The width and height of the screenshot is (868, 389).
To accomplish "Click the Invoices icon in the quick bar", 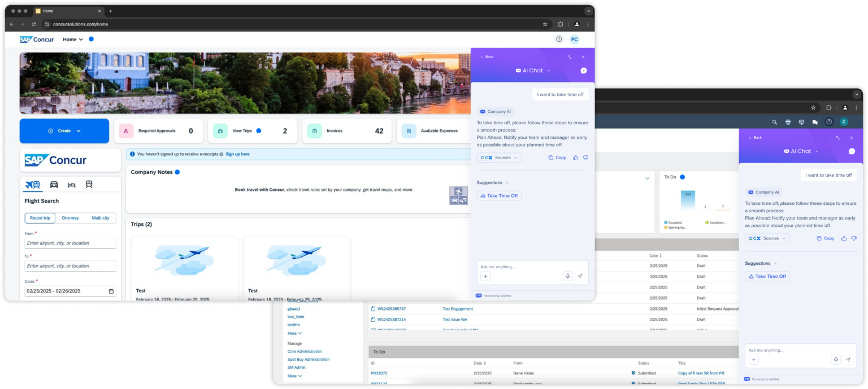I will coord(314,130).
